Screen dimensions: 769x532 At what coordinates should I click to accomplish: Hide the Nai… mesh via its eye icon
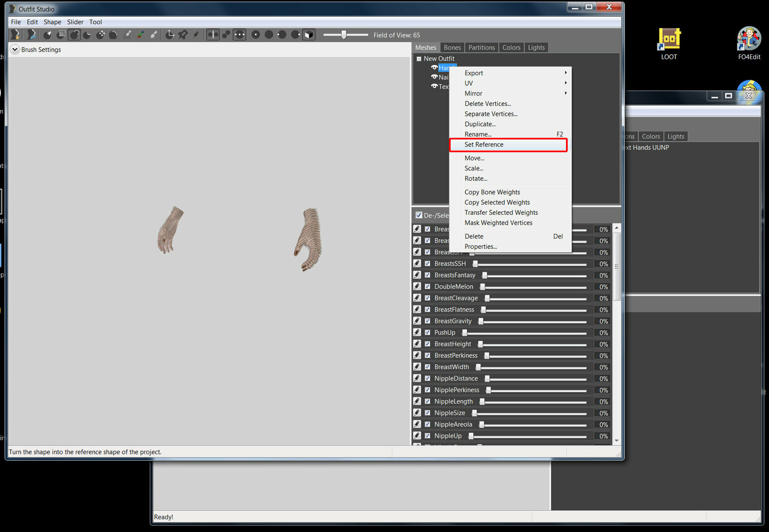pos(434,77)
